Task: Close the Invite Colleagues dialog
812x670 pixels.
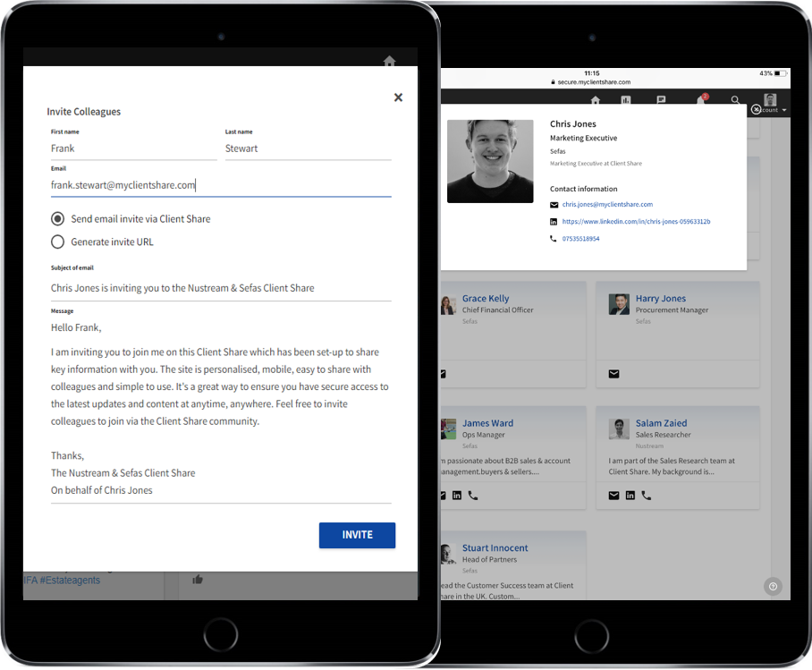Action: point(398,98)
